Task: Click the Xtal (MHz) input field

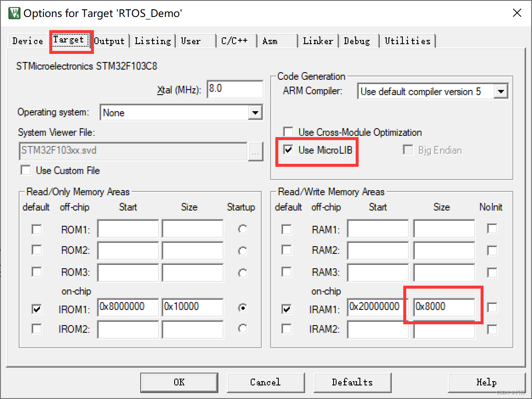Action: click(x=235, y=90)
